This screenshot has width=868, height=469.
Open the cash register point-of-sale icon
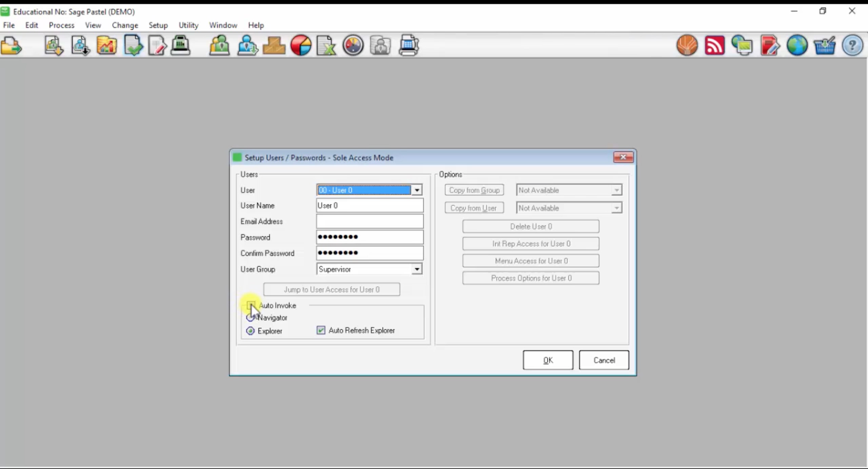click(x=181, y=45)
